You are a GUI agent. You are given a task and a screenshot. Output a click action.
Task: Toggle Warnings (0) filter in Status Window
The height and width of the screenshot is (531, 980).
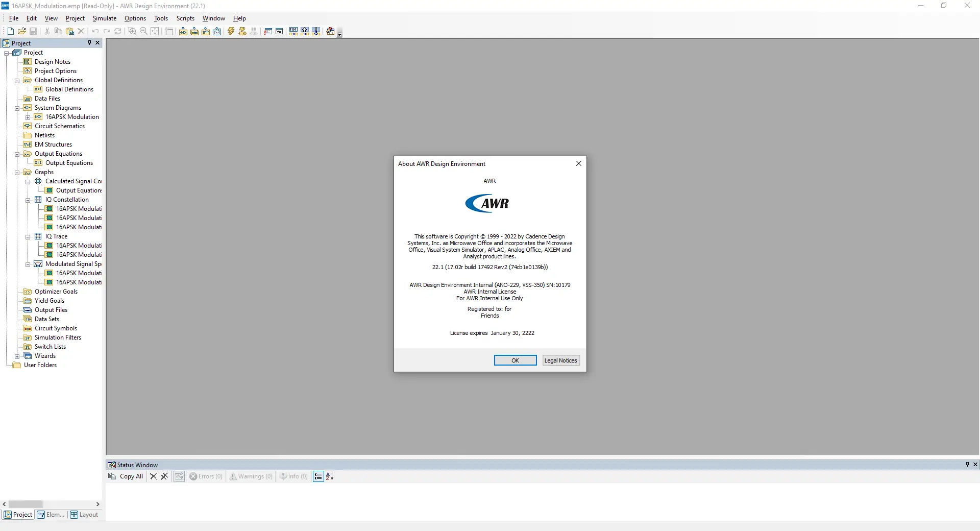click(251, 476)
